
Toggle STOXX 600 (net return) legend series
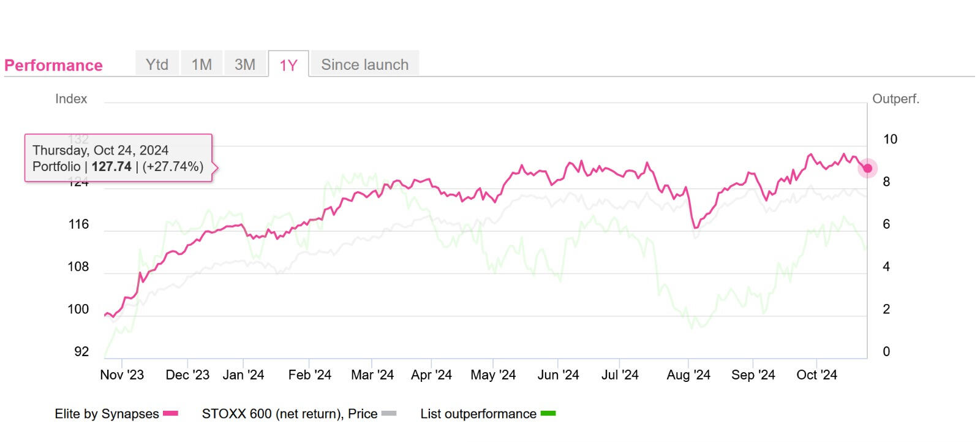tap(289, 414)
